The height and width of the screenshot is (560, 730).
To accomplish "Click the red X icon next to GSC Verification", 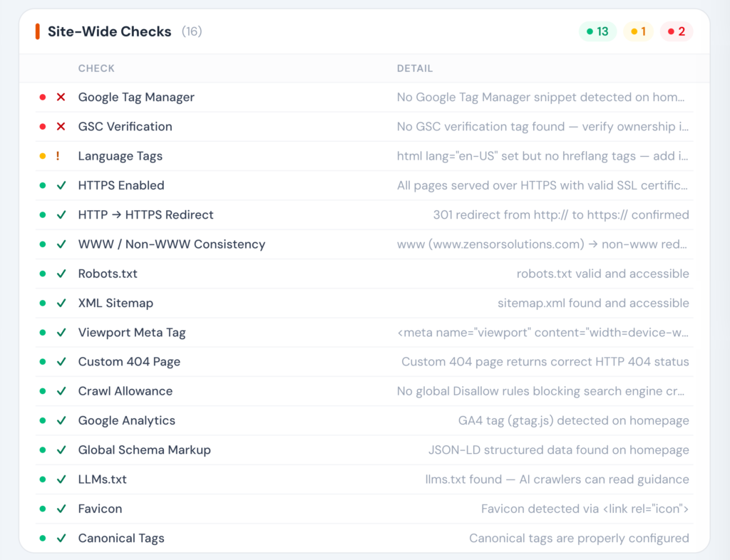I will [x=60, y=126].
